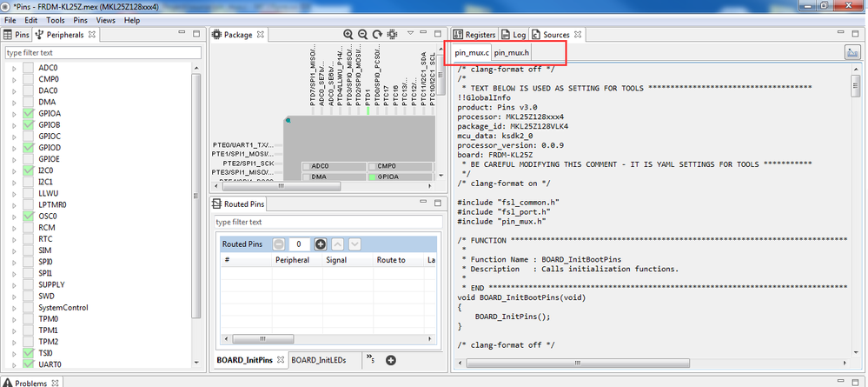This screenshot has width=868, height=387.
Task: Rotate the package view
Action: [x=378, y=35]
